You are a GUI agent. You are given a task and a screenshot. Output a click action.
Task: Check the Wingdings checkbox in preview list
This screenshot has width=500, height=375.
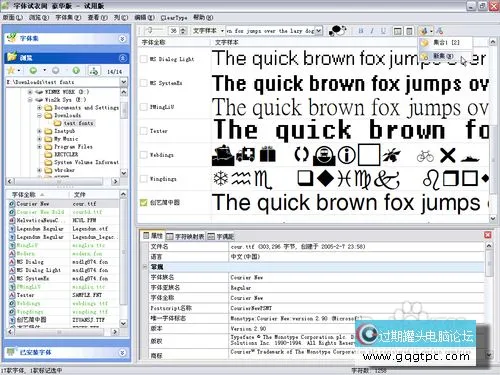(144, 179)
